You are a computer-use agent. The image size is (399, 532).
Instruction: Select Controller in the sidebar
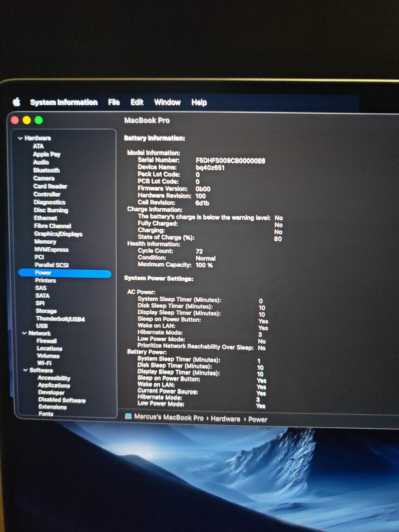click(47, 194)
